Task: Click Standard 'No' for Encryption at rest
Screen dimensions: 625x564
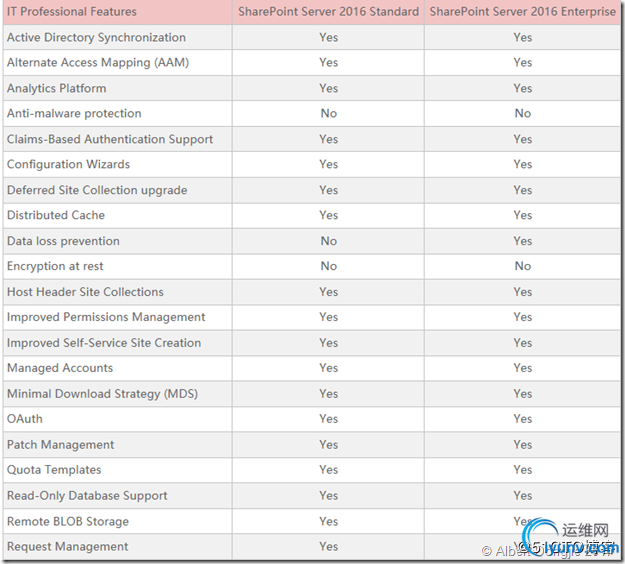Action: [329, 266]
